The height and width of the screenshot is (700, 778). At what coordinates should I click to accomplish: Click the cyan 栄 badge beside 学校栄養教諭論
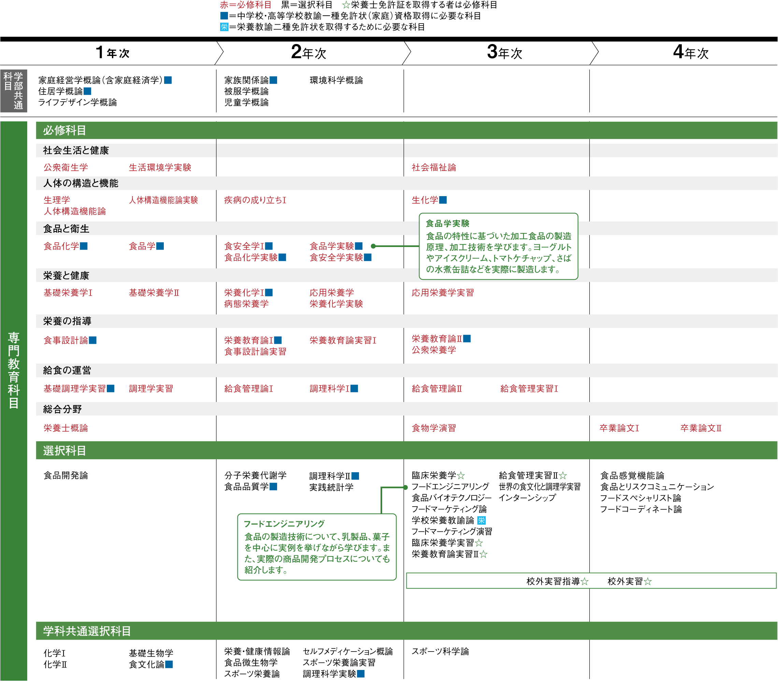tap(481, 520)
